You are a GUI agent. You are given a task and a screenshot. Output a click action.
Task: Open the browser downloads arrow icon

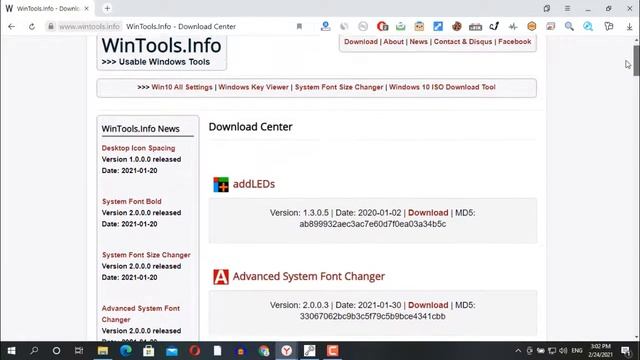click(x=629, y=27)
